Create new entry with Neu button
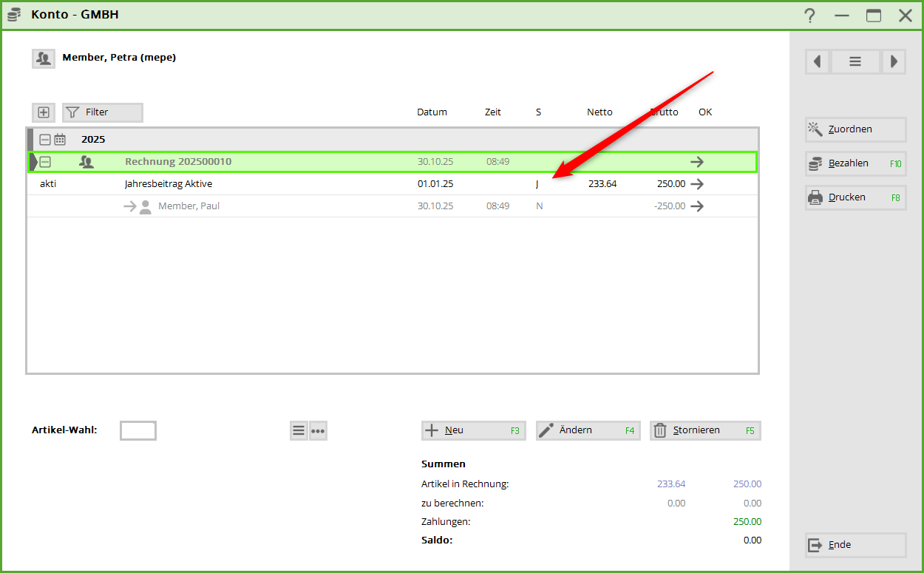Image resolution: width=924 pixels, height=573 pixels. point(473,430)
